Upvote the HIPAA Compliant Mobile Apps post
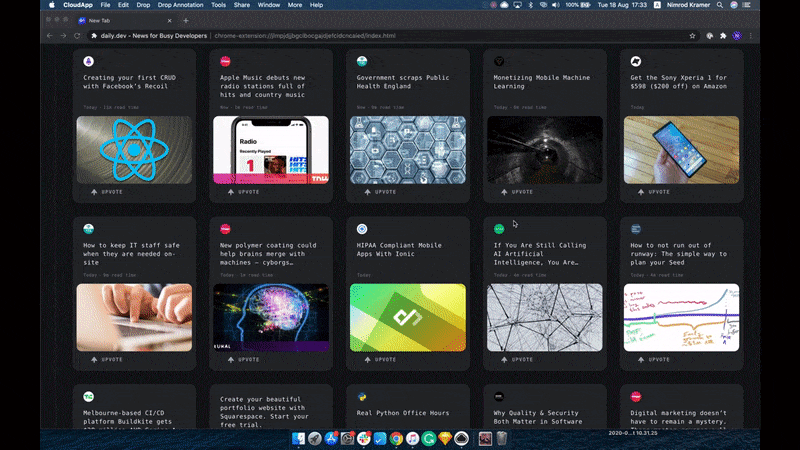The height and width of the screenshot is (450, 800). [x=381, y=360]
